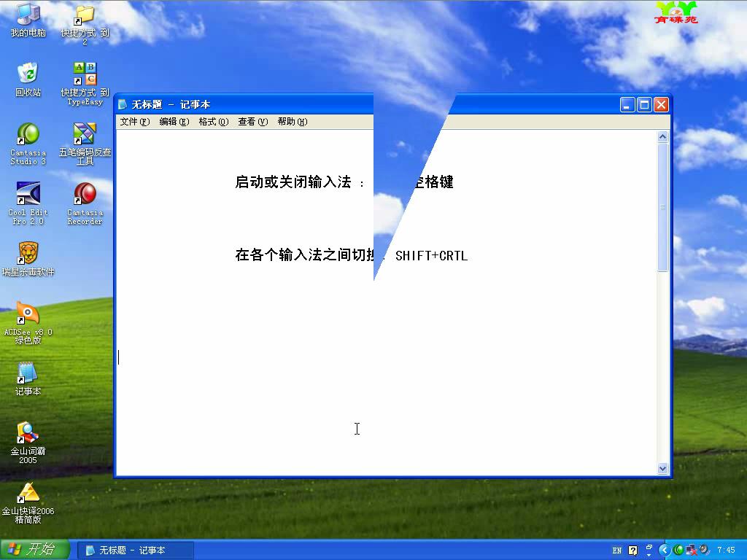This screenshot has height=560, width=747.
Task: Click the text SHIFT+CRTL in Notepad
Action: 432,256
